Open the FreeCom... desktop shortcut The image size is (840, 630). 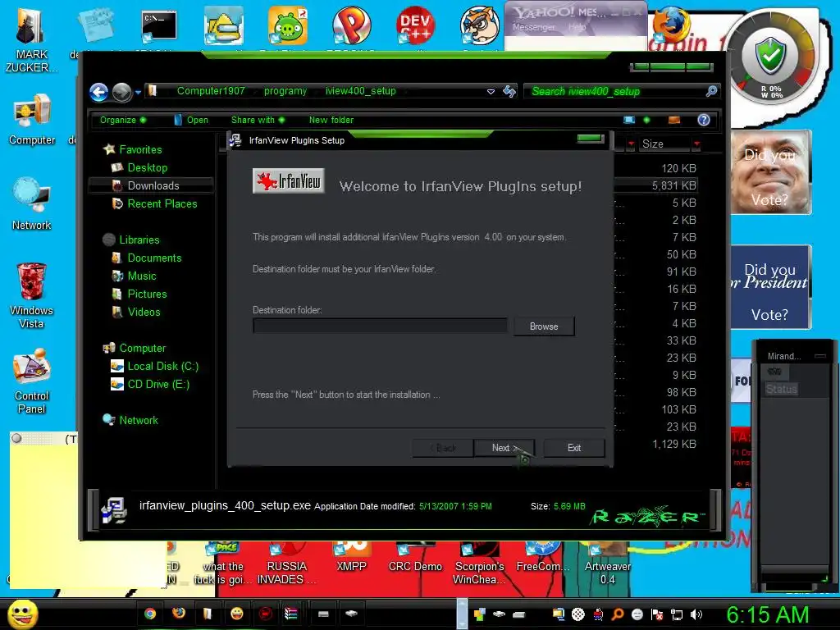pos(543,557)
